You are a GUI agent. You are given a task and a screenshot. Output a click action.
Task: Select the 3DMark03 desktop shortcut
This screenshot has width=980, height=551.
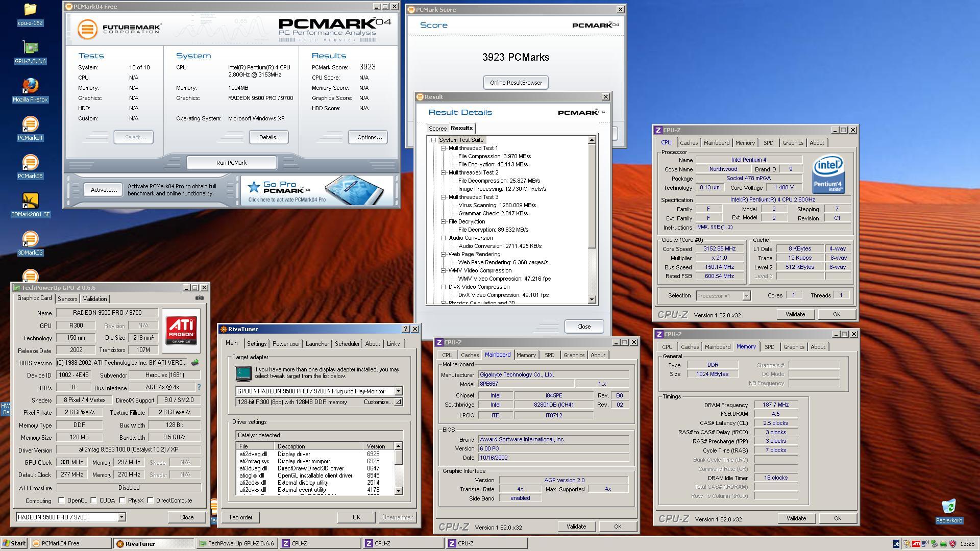30,244
